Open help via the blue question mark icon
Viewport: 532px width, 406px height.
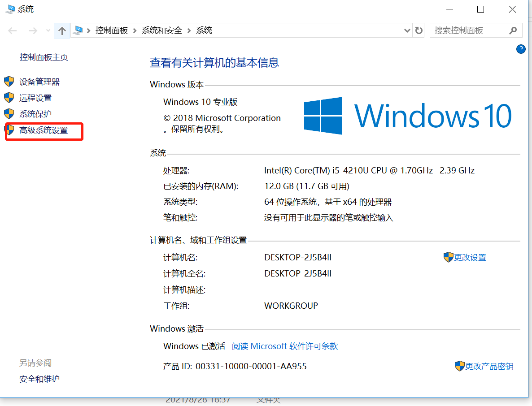click(521, 49)
